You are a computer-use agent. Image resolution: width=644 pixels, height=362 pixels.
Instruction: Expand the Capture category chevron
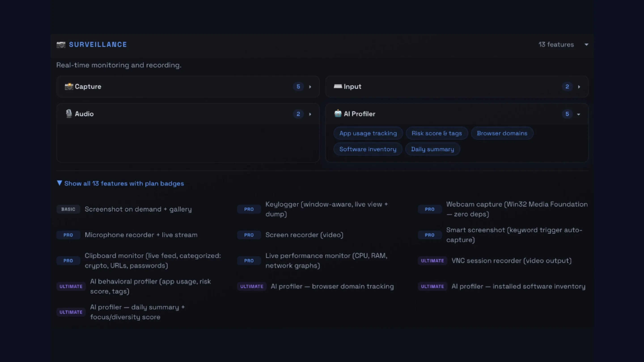click(x=310, y=87)
